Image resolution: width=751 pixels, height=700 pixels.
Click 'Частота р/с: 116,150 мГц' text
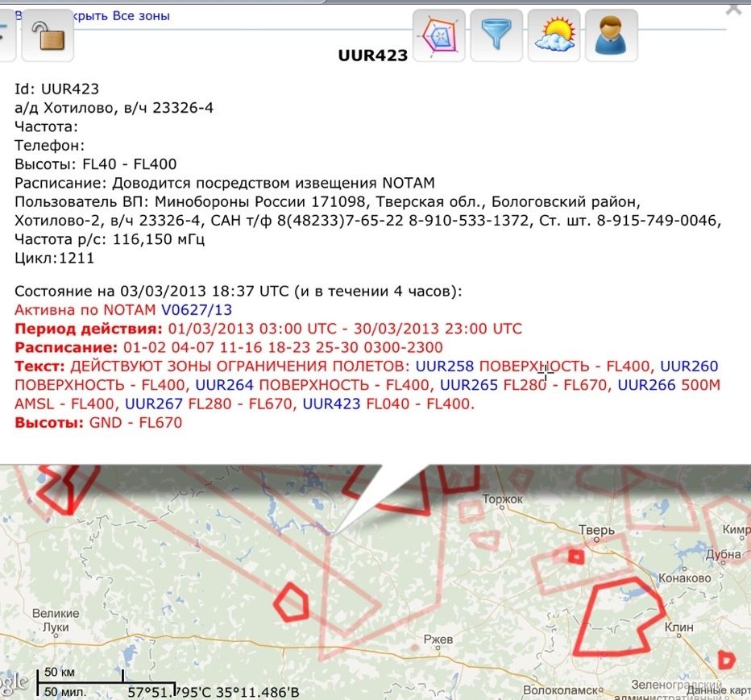pos(110,239)
